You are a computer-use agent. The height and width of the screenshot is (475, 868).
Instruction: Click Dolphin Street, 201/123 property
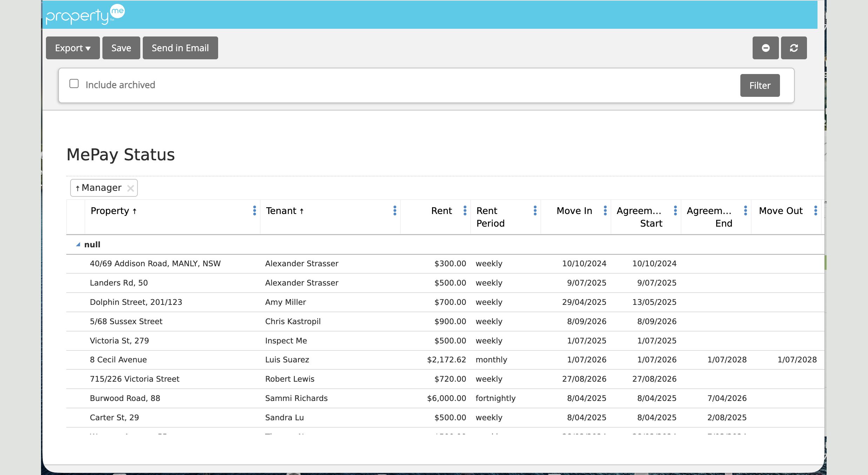click(x=136, y=302)
